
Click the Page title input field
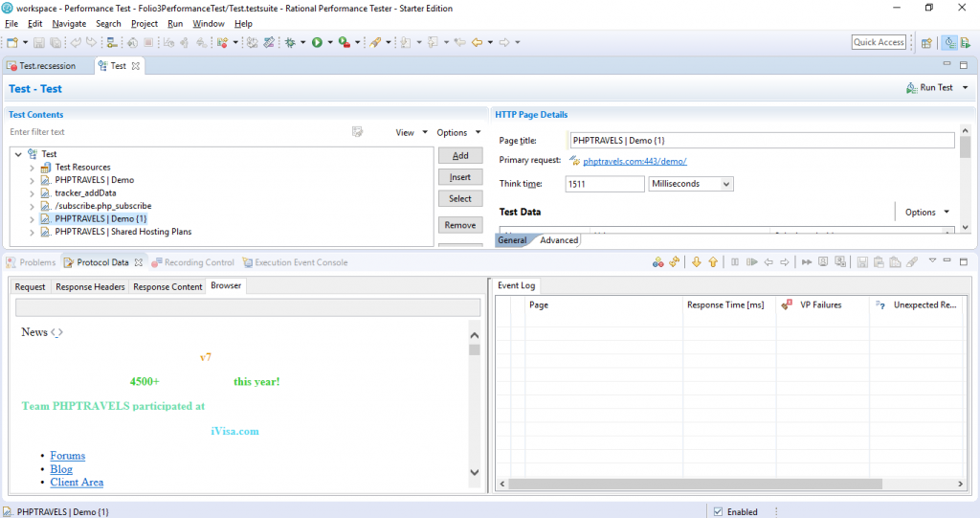[x=762, y=141]
